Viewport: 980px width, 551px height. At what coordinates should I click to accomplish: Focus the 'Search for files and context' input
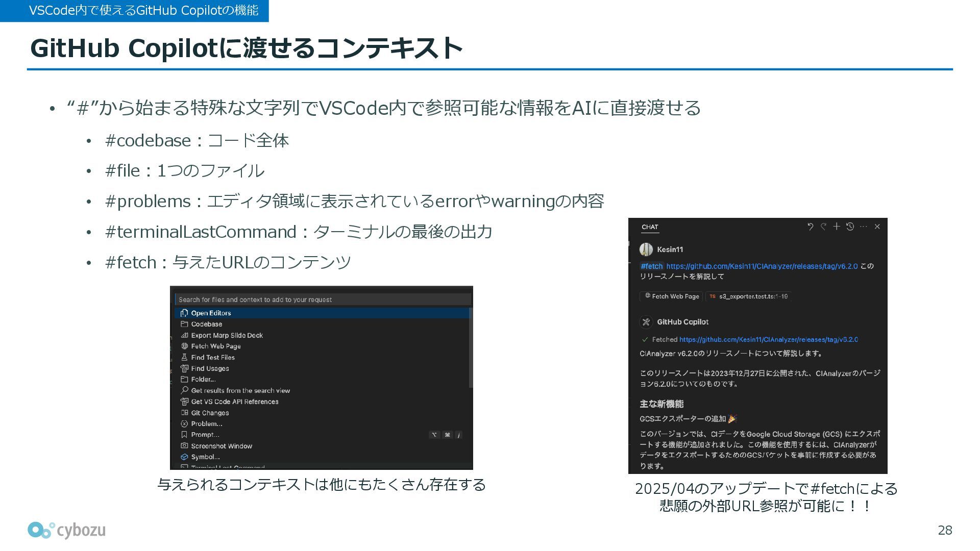[323, 299]
